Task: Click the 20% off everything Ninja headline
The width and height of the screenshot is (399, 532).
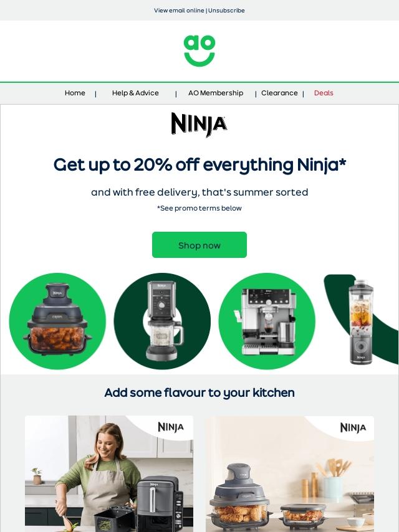Action: click(199, 165)
